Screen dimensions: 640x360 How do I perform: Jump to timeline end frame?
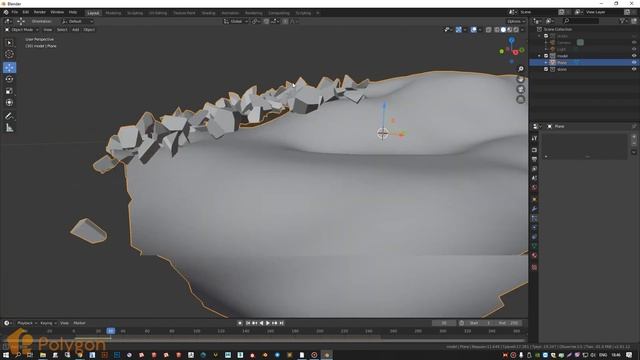281,323
